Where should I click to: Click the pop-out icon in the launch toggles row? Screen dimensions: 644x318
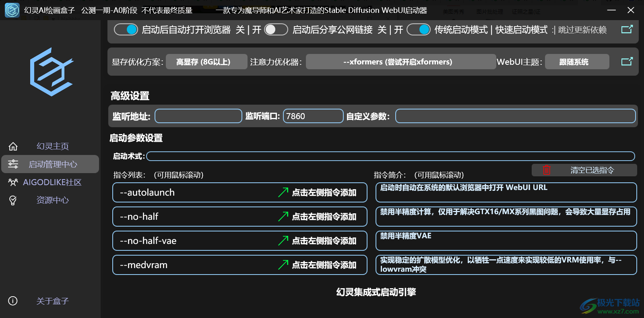click(x=627, y=29)
